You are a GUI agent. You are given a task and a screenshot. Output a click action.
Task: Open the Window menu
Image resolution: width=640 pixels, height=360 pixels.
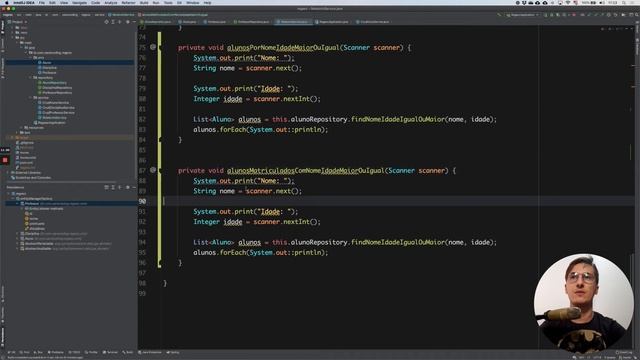point(193,2)
